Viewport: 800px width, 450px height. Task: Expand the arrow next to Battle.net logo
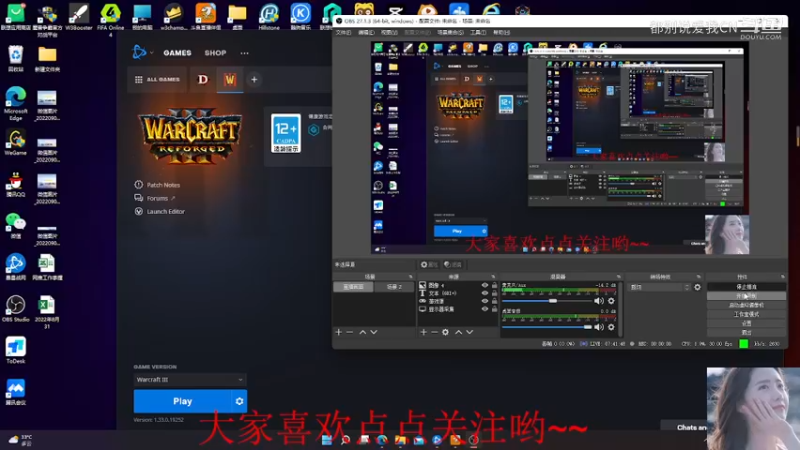[x=152, y=53]
